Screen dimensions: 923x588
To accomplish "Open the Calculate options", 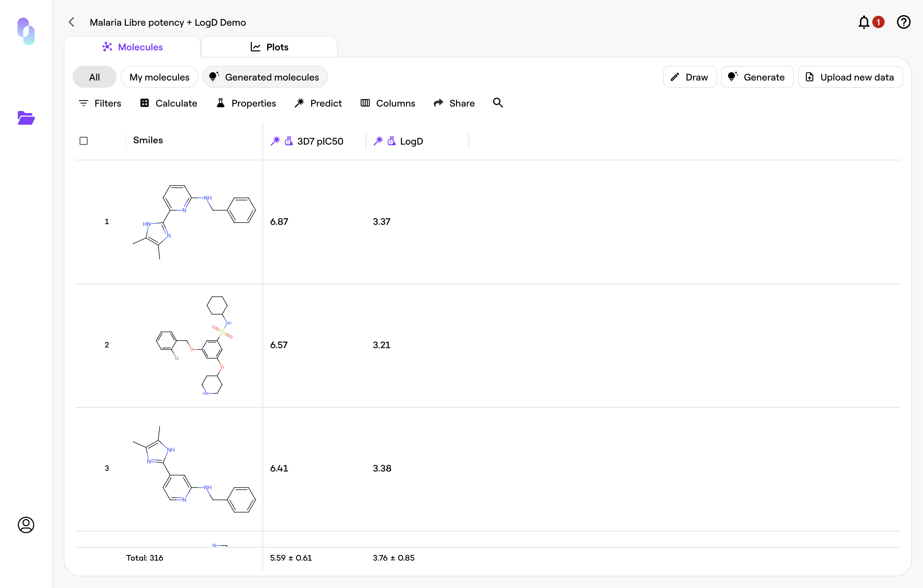I will point(169,103).
